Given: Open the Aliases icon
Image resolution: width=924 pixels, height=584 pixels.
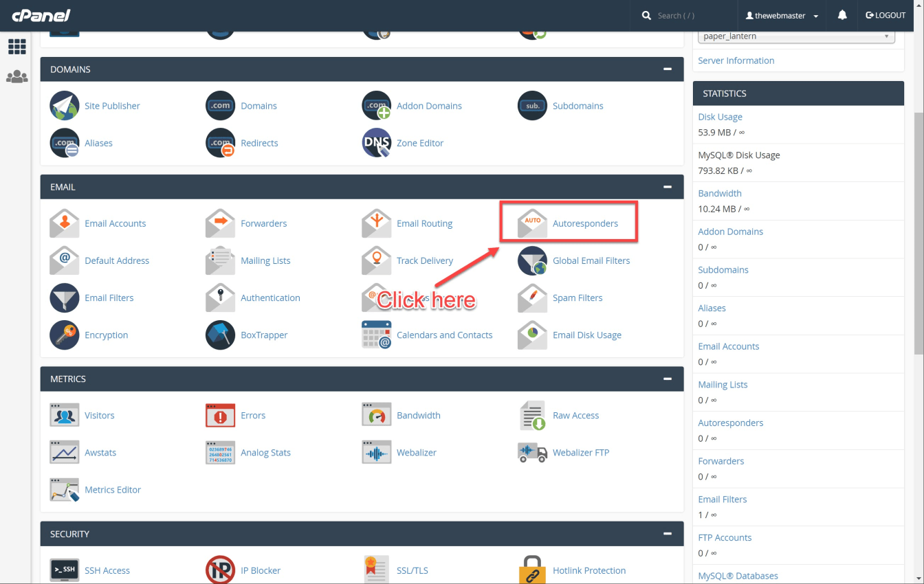Looking at the screenshot, I should [65, 143].
